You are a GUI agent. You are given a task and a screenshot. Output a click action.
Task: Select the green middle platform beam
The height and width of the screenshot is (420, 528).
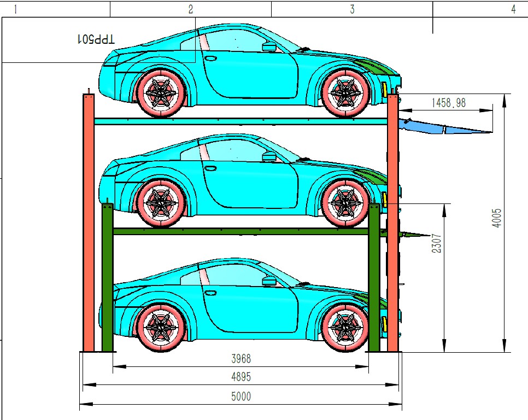click(240, 231)
